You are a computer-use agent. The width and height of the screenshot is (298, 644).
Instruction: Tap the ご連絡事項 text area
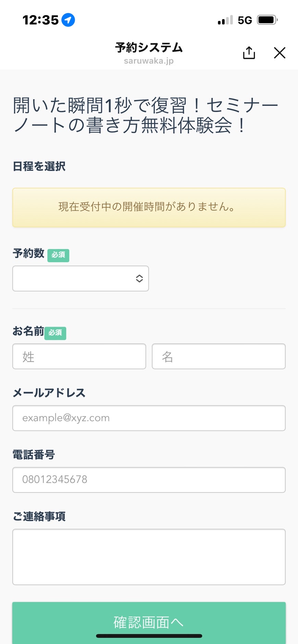pos(149,557)
